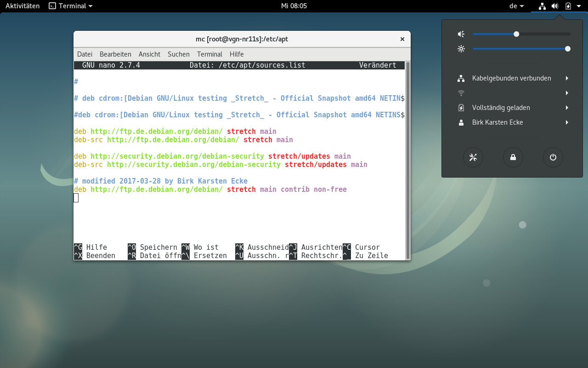The height and width of the screenshot is (368, 588).
Task: Click Aktivitäten in the top bar
Action: (23, 6)
